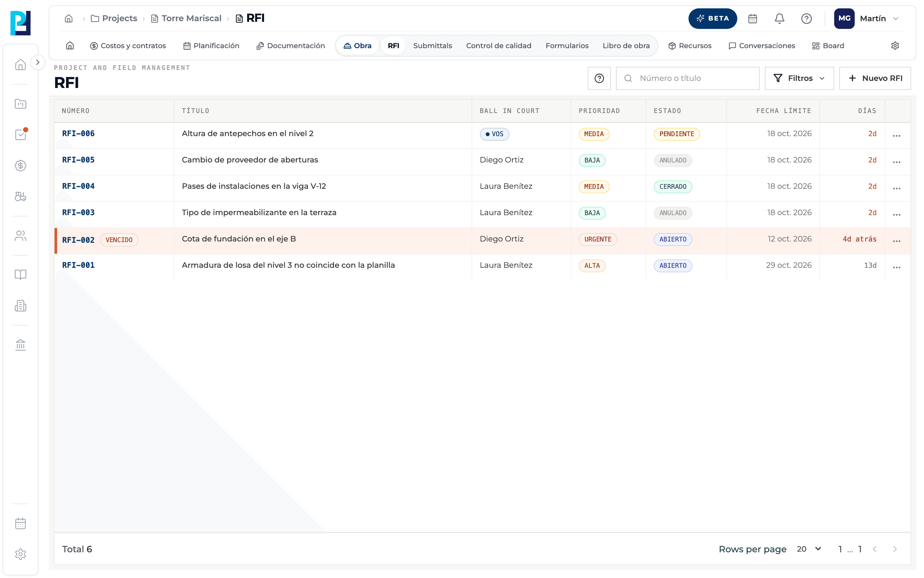924x578 pixels.
Task: Open the Conversaciones section
Action: tap(761, 46)
